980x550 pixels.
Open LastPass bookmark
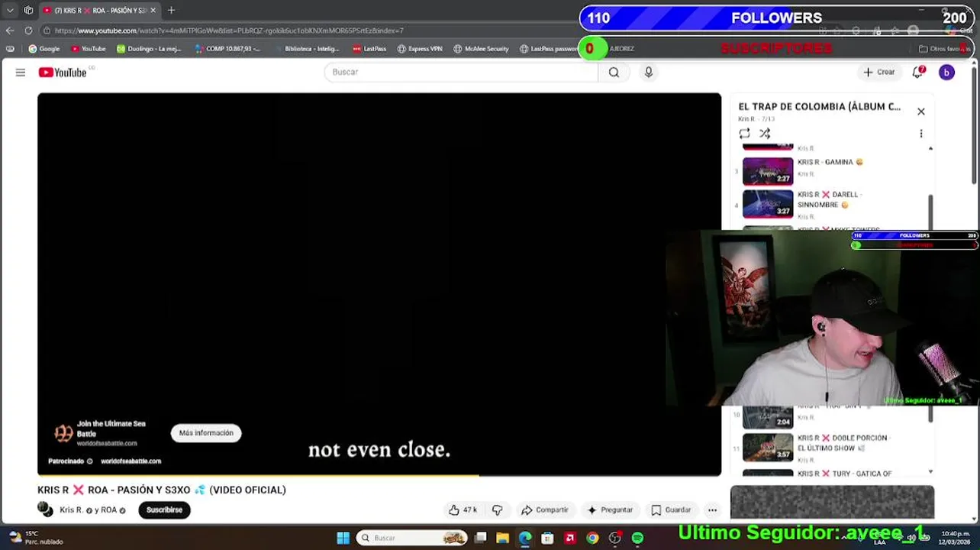click(369, 49)
